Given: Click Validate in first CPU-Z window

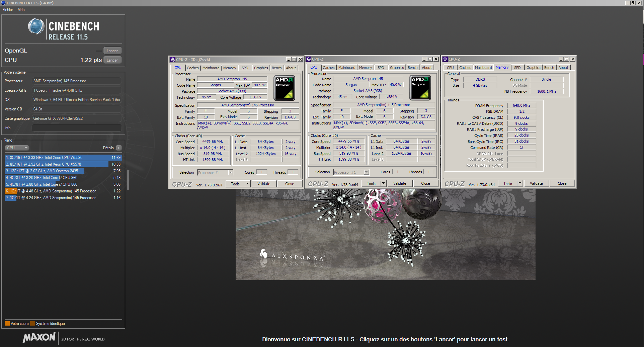Looking at the screenshot, I should [x=264, y=184].
